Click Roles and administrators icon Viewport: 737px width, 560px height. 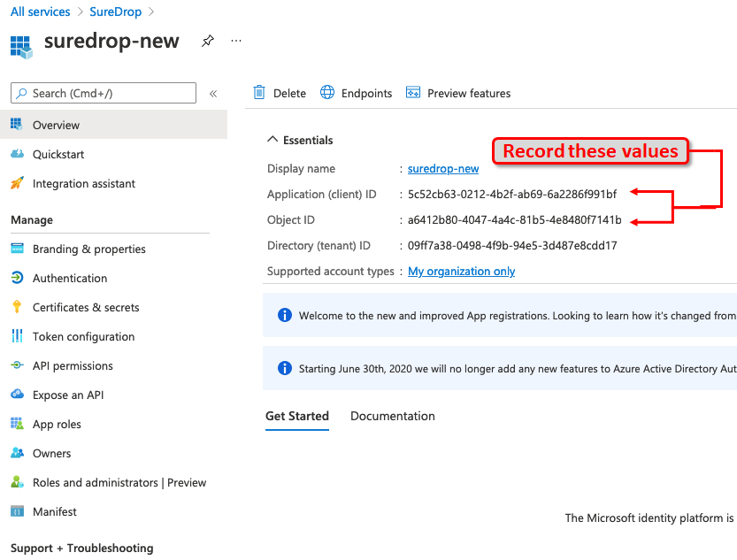point(17,482)
